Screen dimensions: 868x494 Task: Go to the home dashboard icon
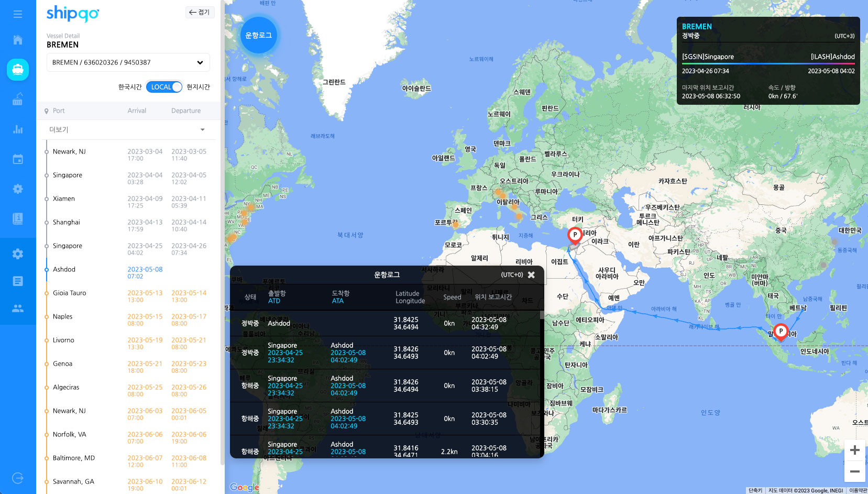(18, 40)
